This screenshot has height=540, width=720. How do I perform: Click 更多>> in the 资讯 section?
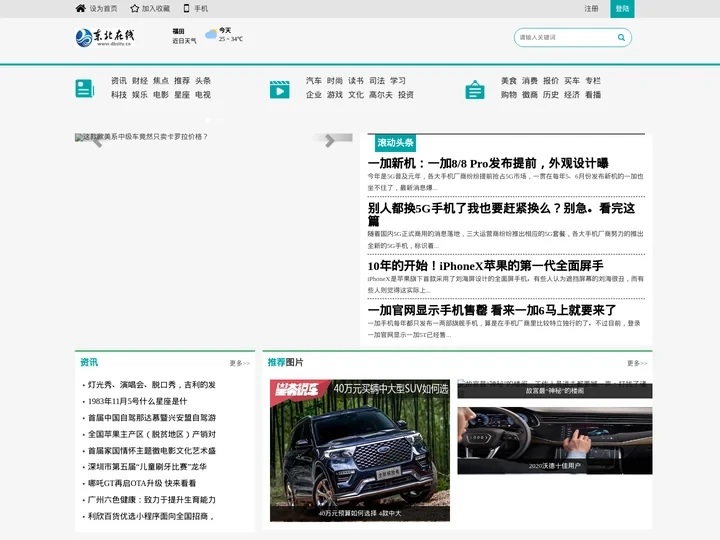pyautogui.click(x=240, y=363)
